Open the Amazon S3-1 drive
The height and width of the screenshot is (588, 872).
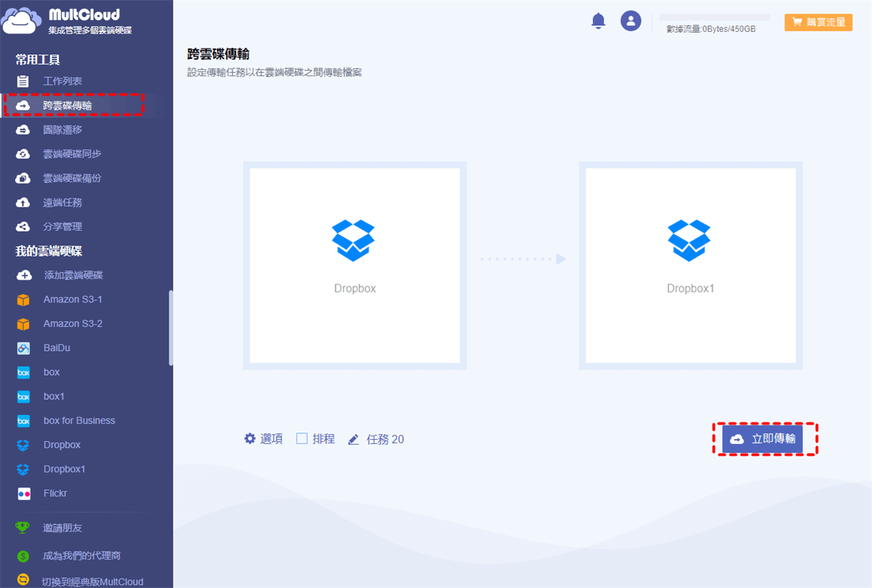click(x=73, y=299)
